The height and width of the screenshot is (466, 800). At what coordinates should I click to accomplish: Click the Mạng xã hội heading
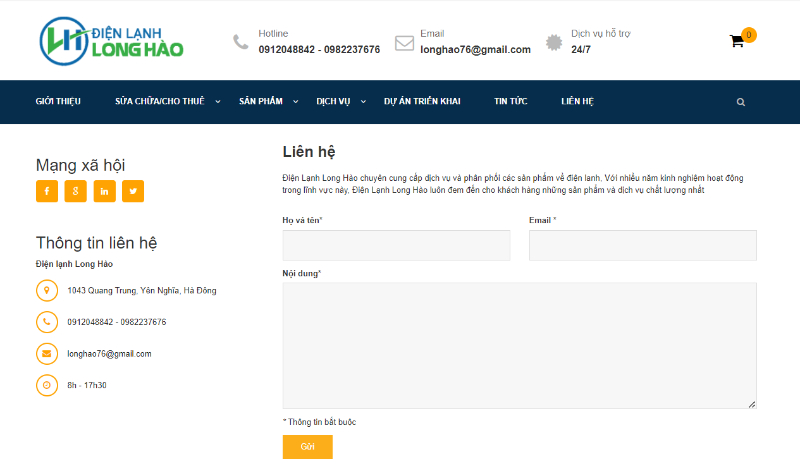(81, 165)
